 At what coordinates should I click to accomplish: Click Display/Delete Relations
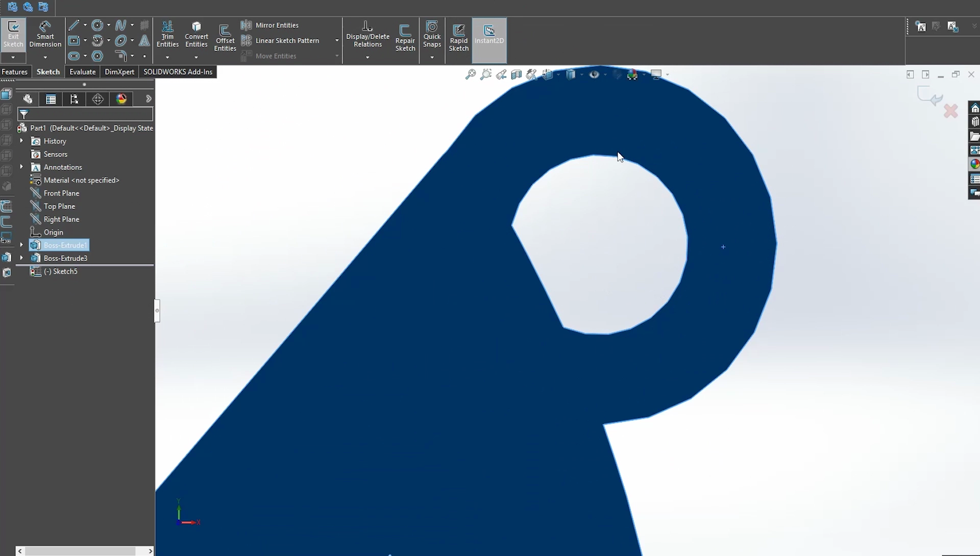tap(367, 35)
